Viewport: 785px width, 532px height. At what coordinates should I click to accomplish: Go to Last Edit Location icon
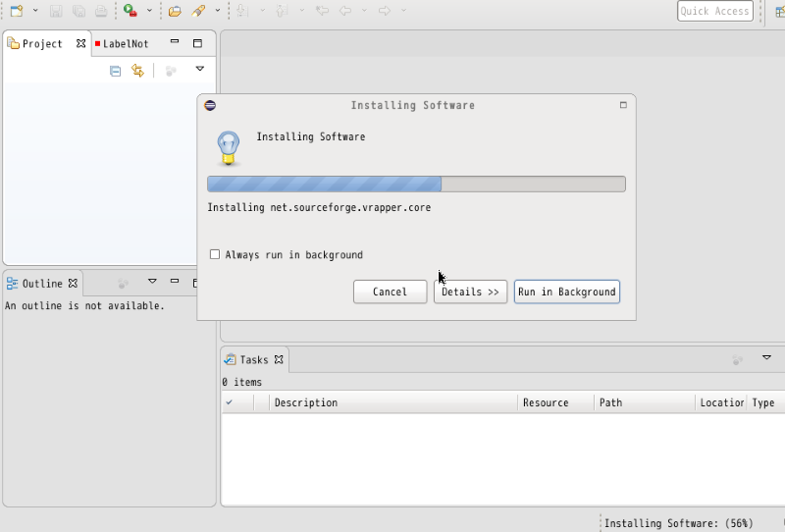pos(322,11)
